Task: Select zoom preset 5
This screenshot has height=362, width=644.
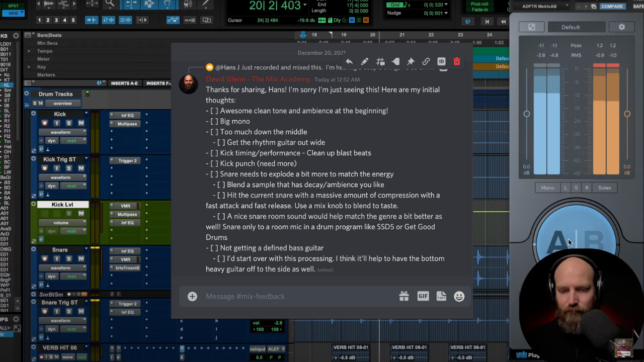Action: [x=73, y=20]
